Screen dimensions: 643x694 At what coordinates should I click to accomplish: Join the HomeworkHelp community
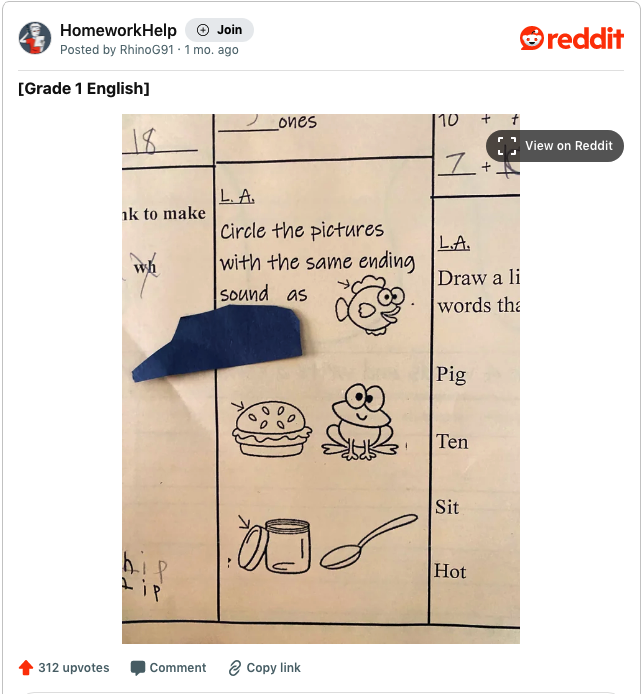pos(219,30)
